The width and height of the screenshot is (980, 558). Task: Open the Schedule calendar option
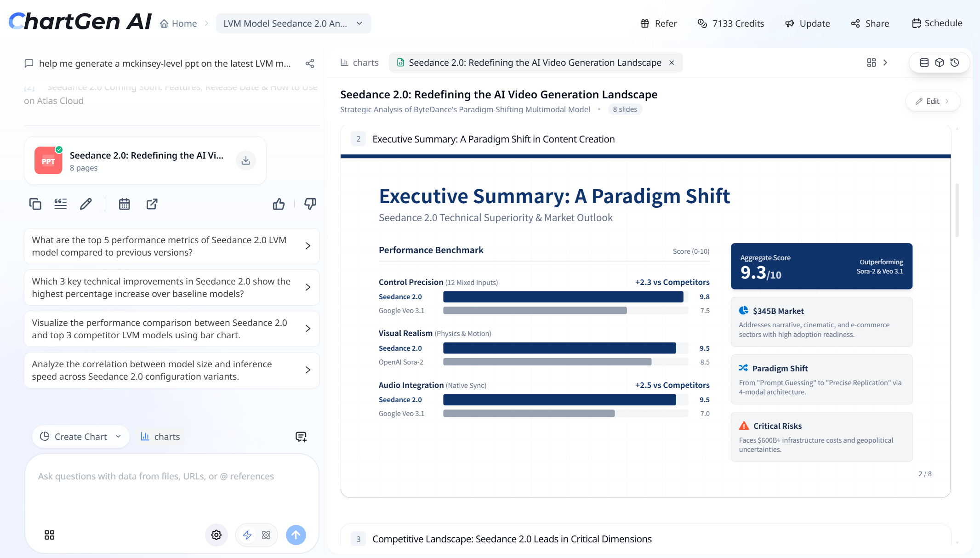(937, 23)
